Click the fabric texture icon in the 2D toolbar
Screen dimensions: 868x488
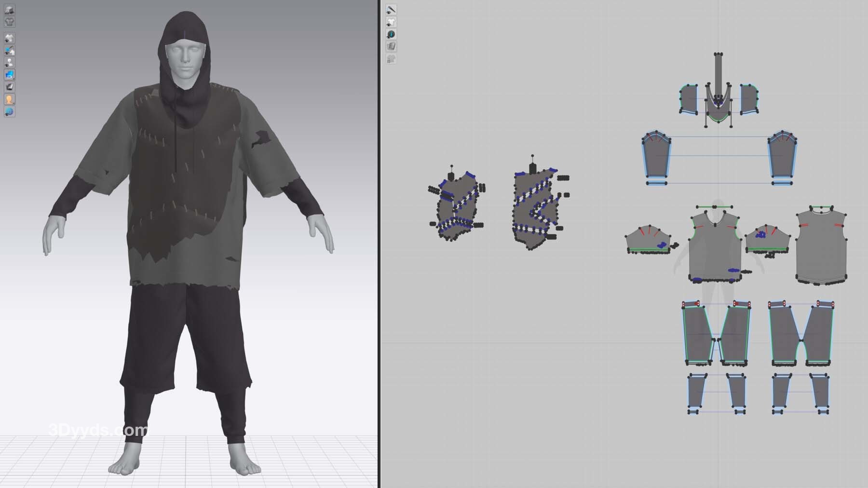[391, 46]
